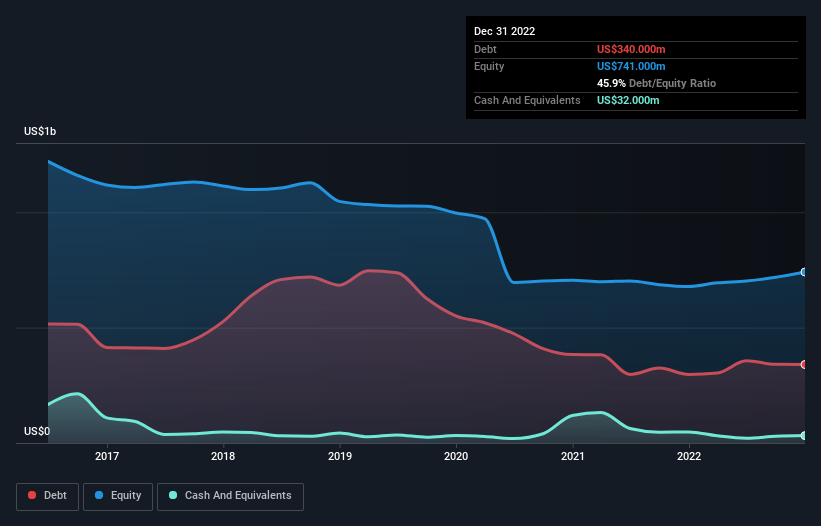Click the blue Equity legend dot
This screenshot has height=526, width=821.
pyautogui.click(x=99, y=495)
